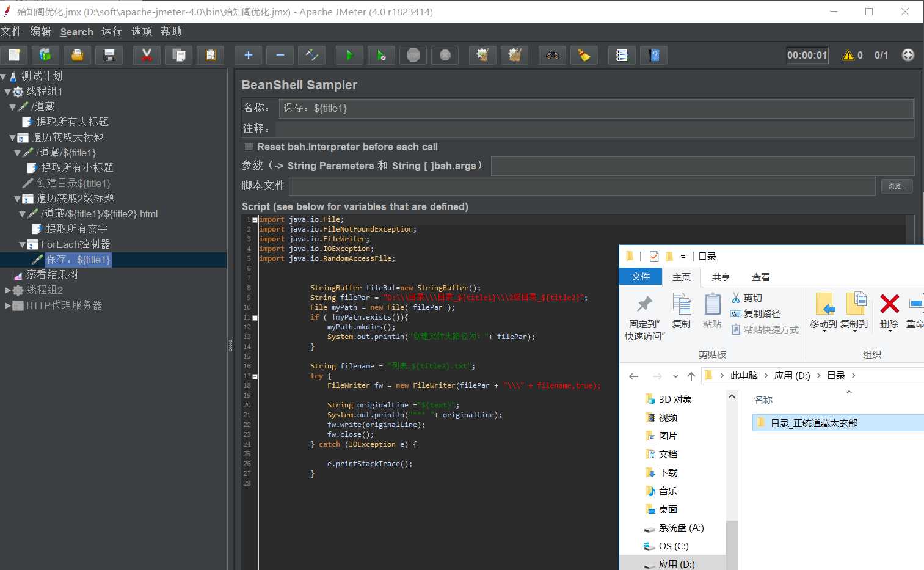Click the Reset Search icon
This screenshot has width=924, height=570.
(584, 55)
